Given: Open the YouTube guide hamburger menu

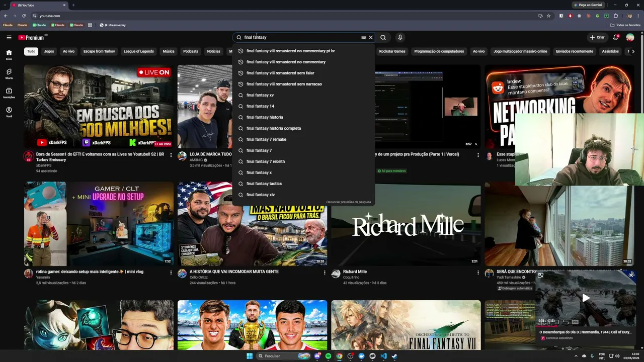Looking at the screenshot, I should 9,37.
